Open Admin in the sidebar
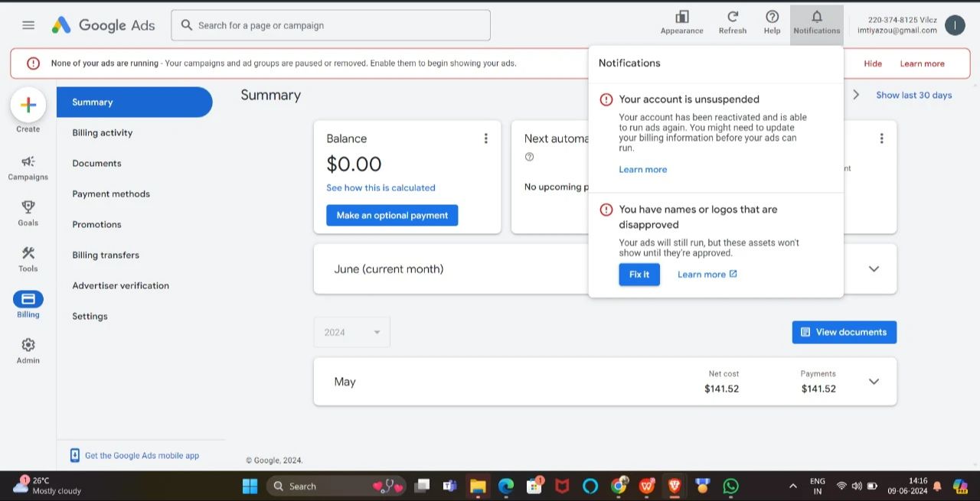 (x=28, y=351)
